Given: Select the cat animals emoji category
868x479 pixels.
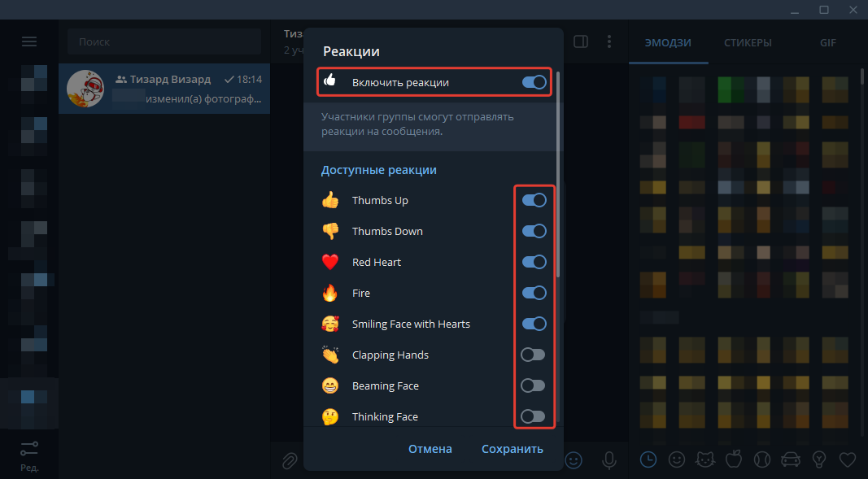Looking at the screenshot, I should (x=705, y=459).
